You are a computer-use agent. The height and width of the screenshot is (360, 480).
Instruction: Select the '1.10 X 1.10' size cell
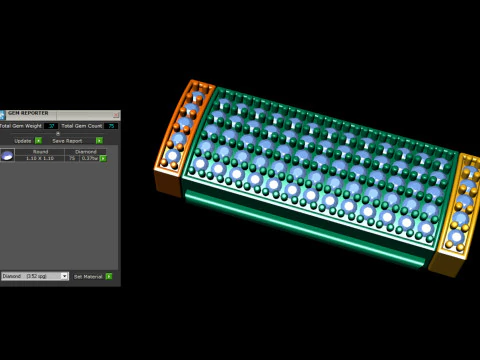40,158
